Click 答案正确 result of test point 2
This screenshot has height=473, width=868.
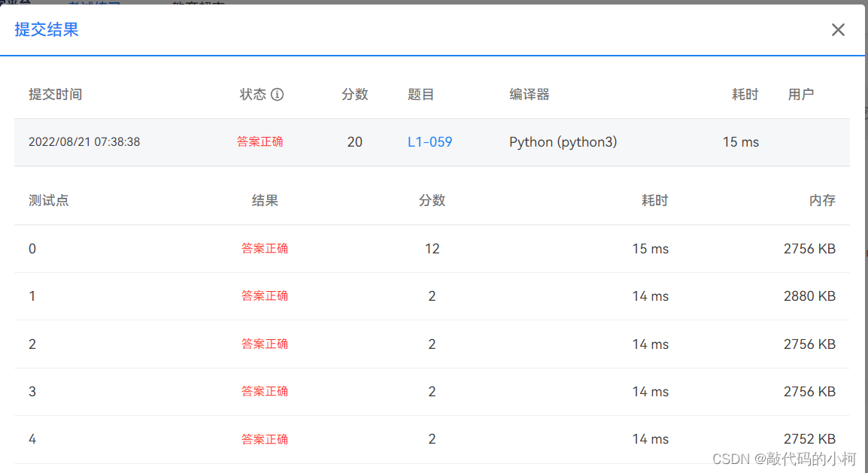click(265, 344)
